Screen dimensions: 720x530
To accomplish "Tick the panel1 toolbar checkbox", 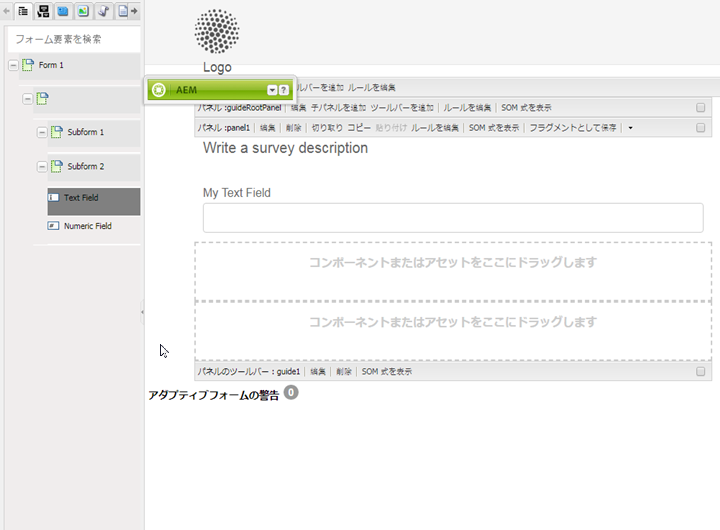I will [700, 128].
